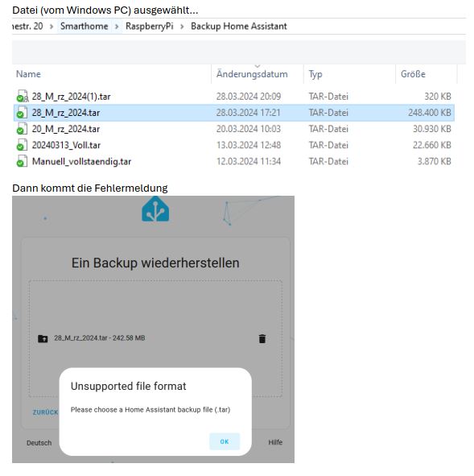Click the Home Assistant logo
This screenshot has height=476, width=474.
(155, 209)
